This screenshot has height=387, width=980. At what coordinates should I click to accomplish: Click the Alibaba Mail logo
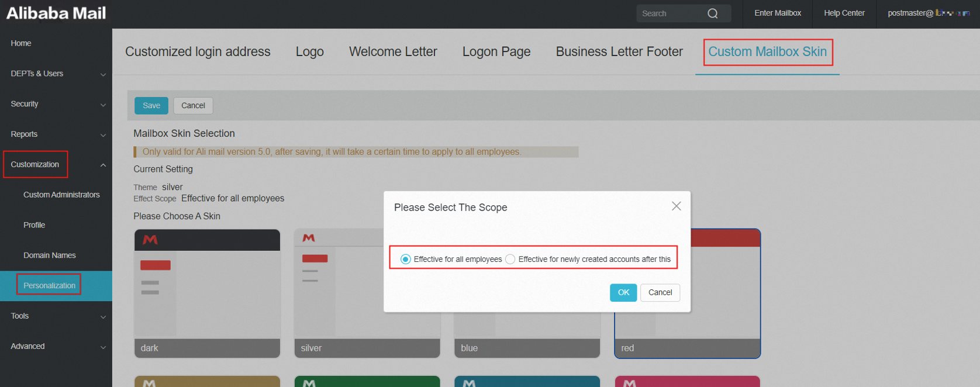pyautogui.click(x=56, y=13)
